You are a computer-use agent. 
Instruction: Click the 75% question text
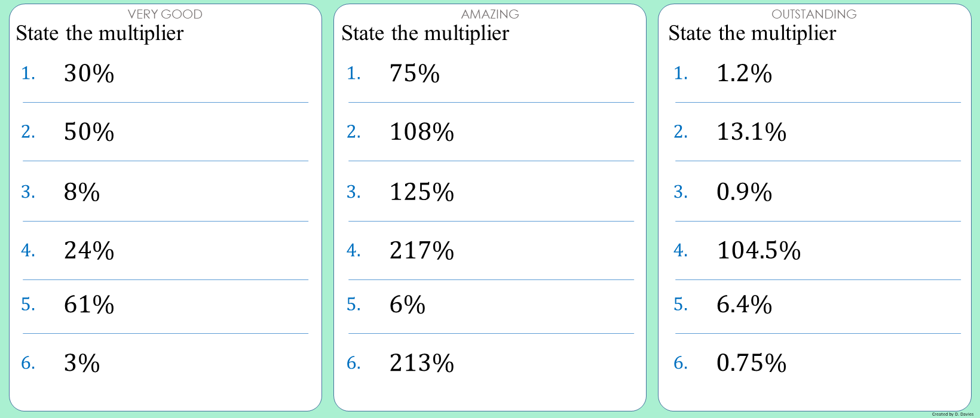(x=415, y=74)
